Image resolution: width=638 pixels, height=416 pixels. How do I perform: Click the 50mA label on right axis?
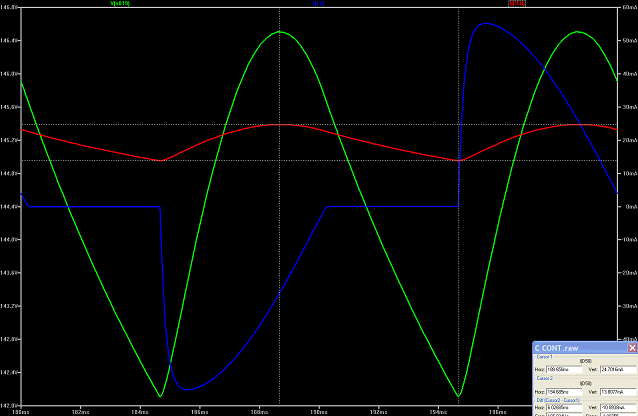coord(628,41)
